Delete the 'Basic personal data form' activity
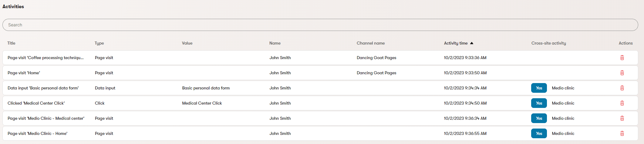 click(622, 88)
